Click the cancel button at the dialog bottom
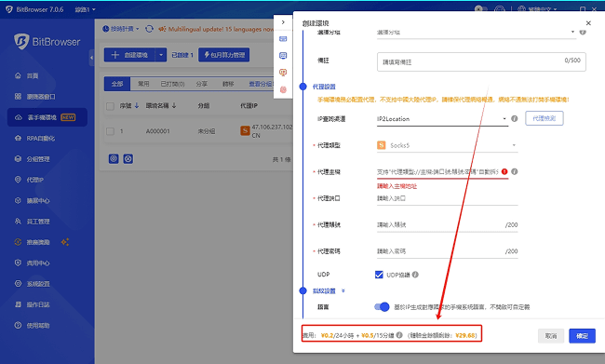Viewport: 605px width, 364px height. pyautogui.click(x=551, y=336)
